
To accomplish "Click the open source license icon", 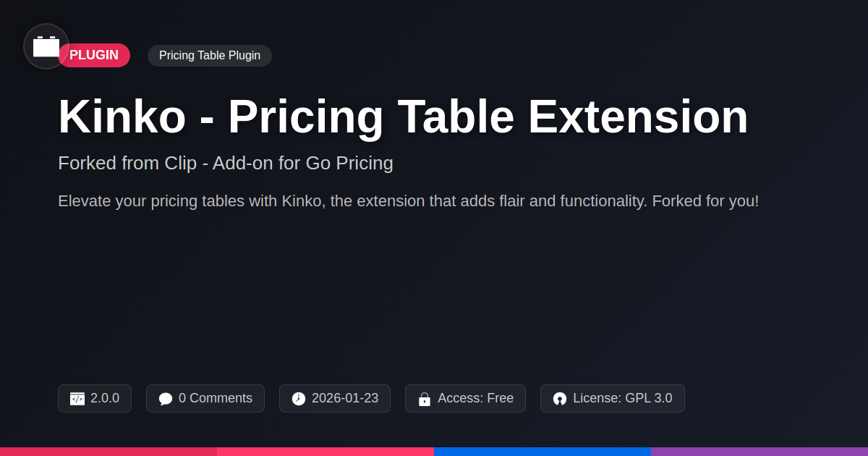I will [560, 399].
